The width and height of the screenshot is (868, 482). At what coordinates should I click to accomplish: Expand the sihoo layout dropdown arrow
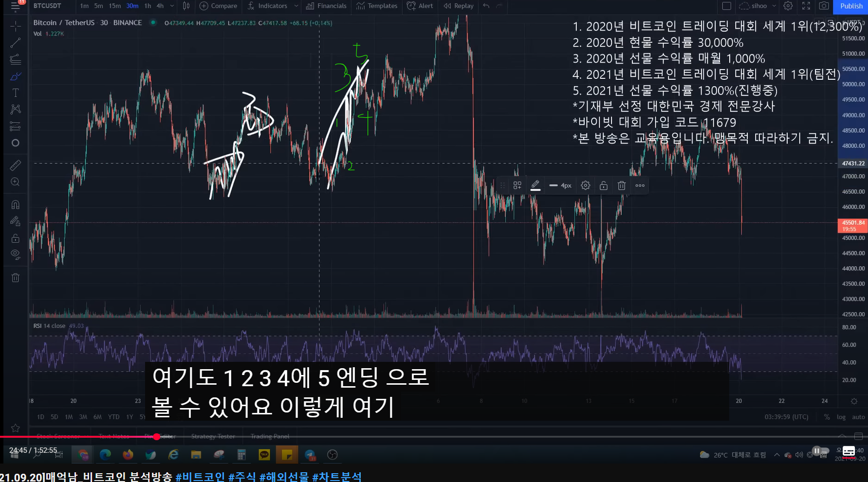pyautogui.click(x=774, y=6)
